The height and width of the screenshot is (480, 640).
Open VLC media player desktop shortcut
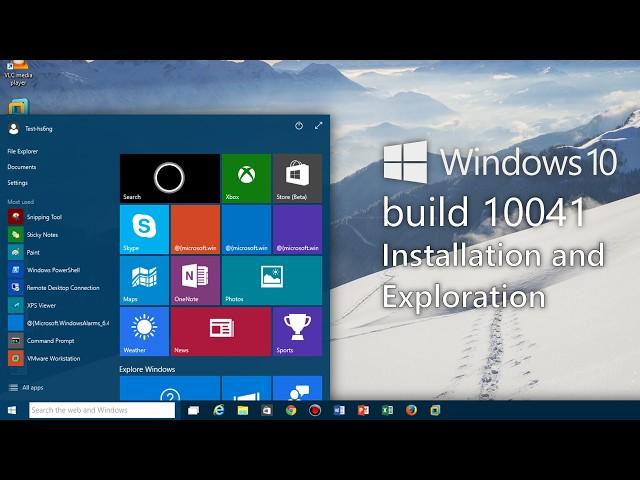[18, 73]
